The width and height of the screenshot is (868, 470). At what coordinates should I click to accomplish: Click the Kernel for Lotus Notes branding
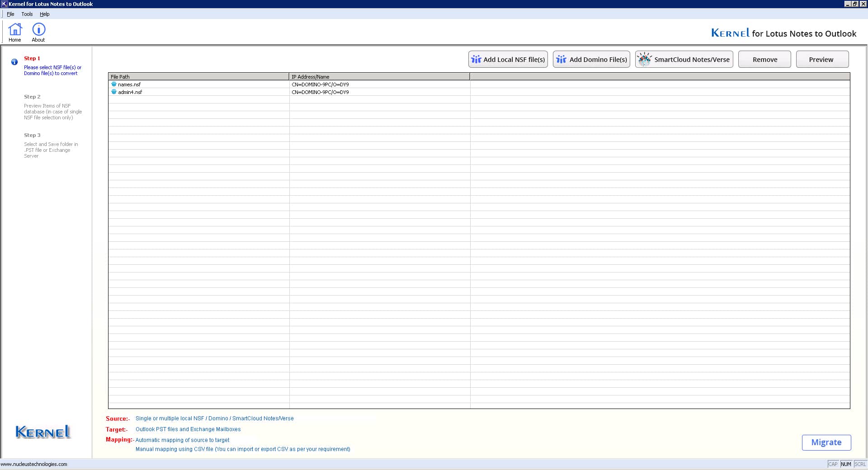[783, 33]
